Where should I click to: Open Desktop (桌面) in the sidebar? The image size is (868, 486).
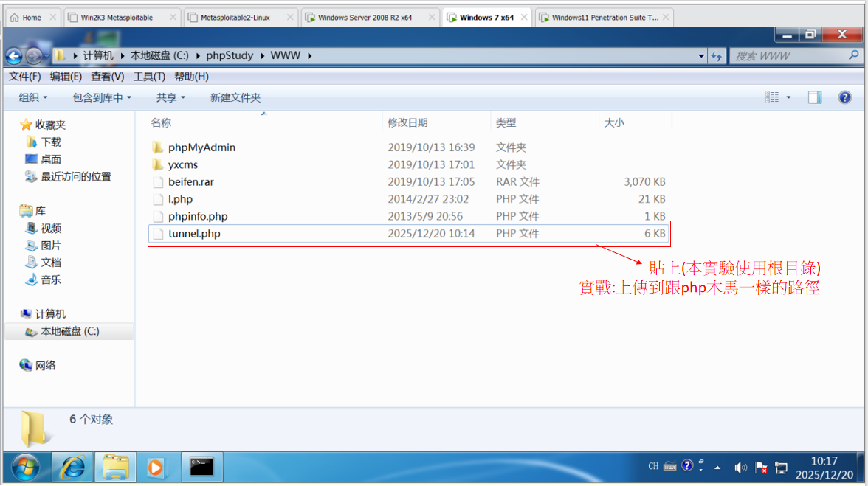[43, 159]
